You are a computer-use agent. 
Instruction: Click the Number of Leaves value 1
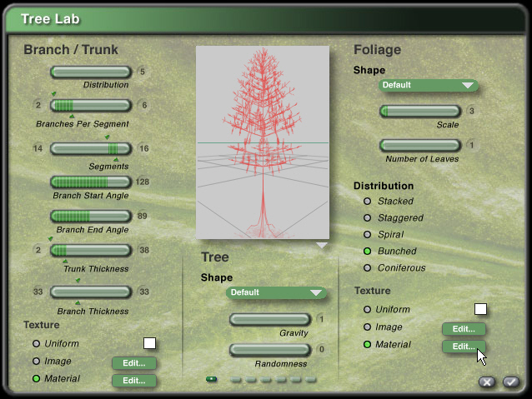pyautogui.click(x=472, y=146)
